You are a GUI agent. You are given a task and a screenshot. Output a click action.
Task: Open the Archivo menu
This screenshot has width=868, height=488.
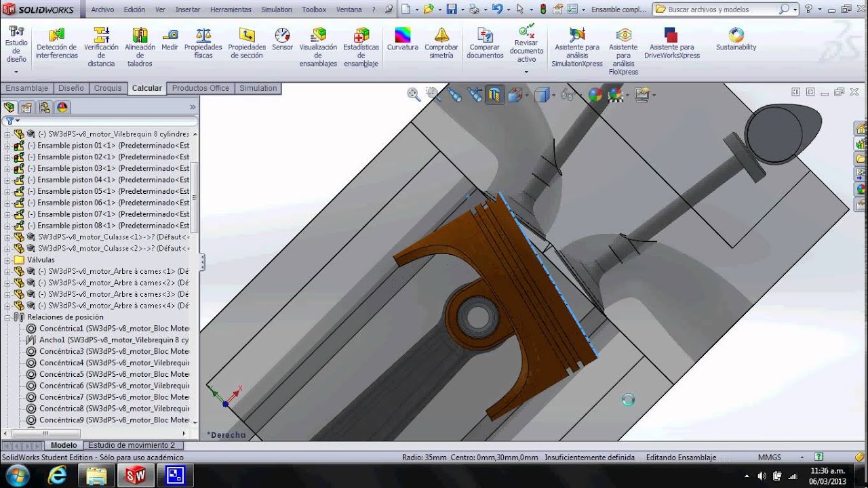102,9
